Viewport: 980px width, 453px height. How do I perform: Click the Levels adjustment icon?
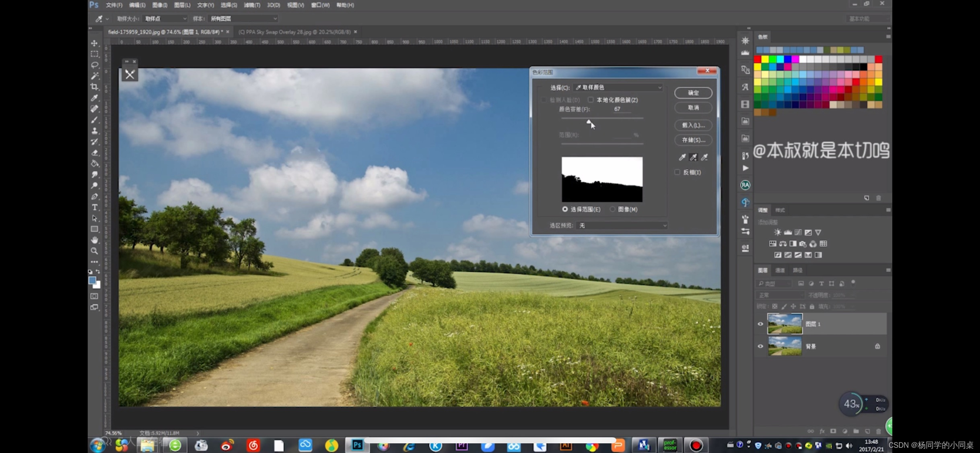[x=788, y=232]
